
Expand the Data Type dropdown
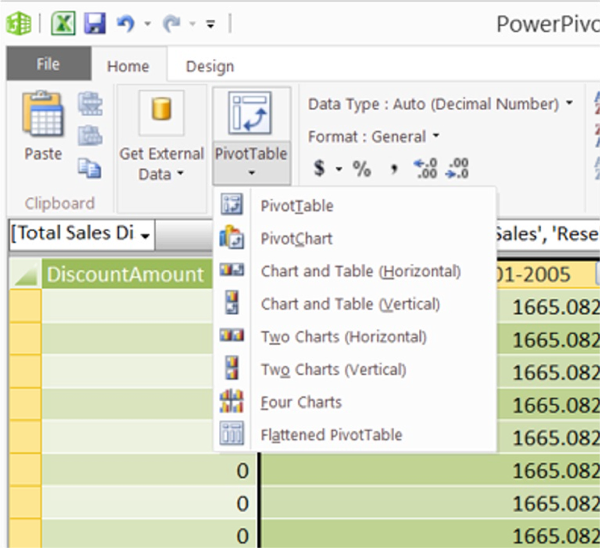(x=569, y=103)
